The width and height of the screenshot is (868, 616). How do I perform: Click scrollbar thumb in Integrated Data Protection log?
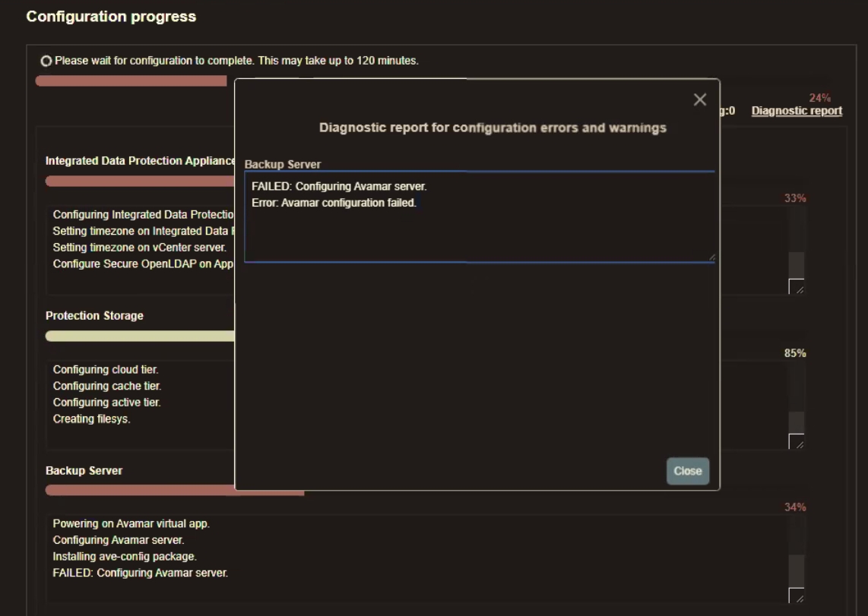click(797, 265)
